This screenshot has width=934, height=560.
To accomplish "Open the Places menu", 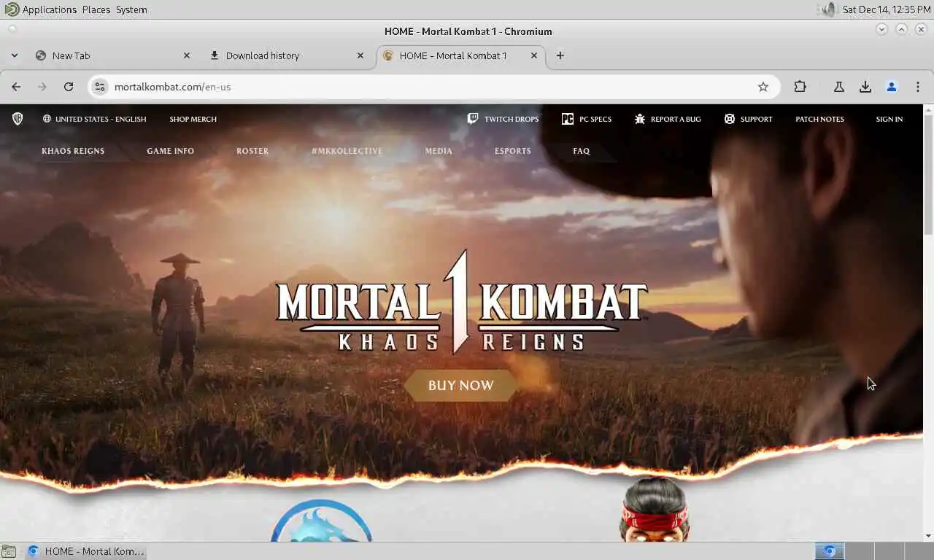I will (96, 9).
